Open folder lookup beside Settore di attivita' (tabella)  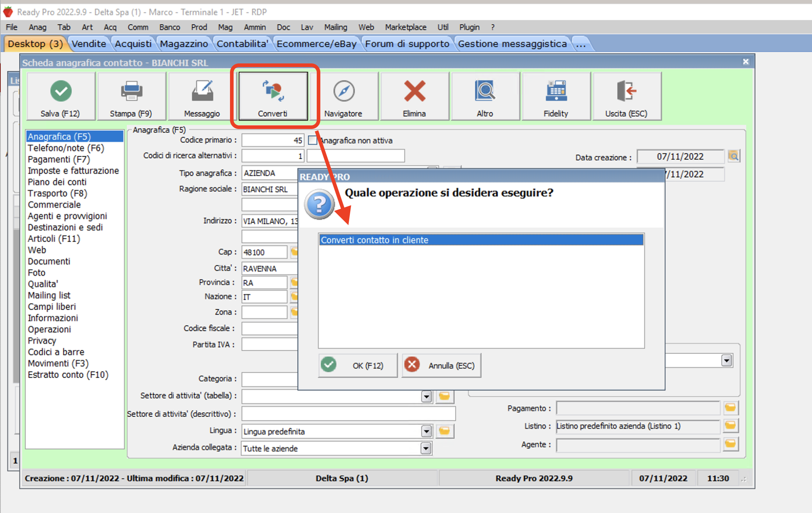(x=445, y=397)
